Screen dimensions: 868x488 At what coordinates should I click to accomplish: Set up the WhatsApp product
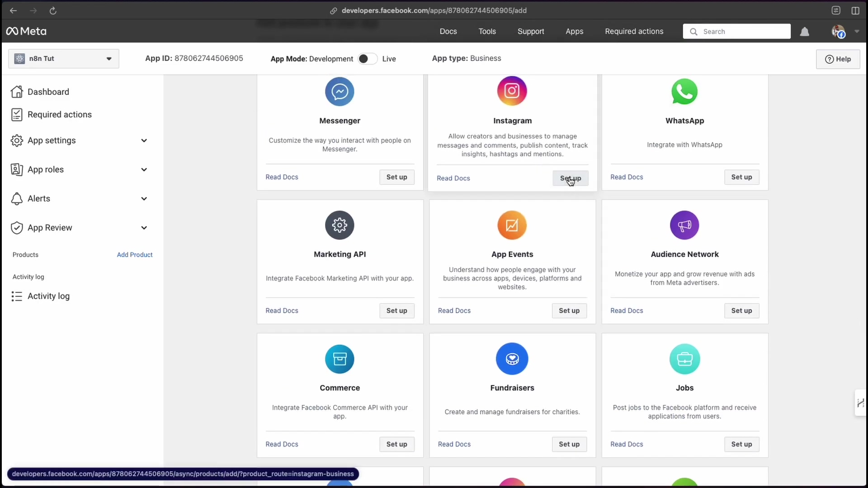741,177
